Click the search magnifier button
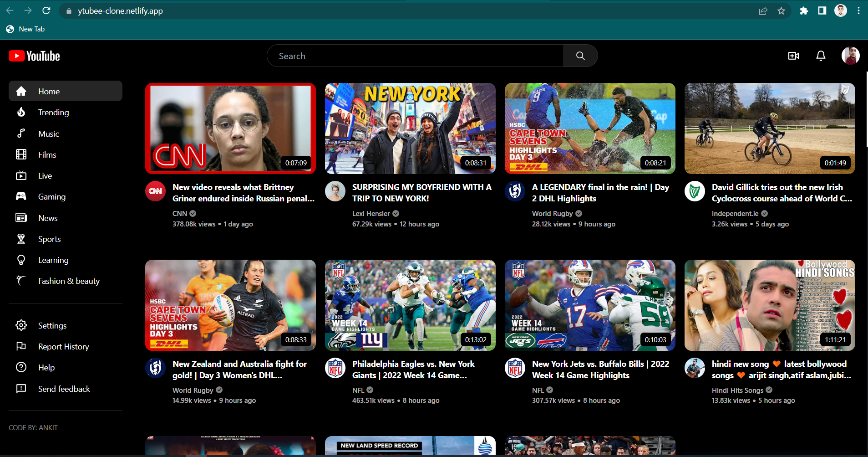Image resolution: width=868 pixels, height=457 pixels. [580, 56]
